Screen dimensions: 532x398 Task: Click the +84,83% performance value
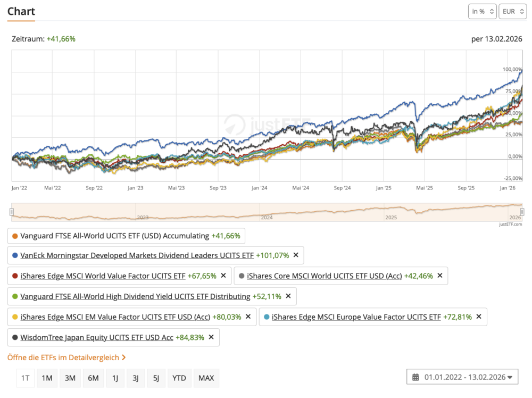[x=190, y=337]
